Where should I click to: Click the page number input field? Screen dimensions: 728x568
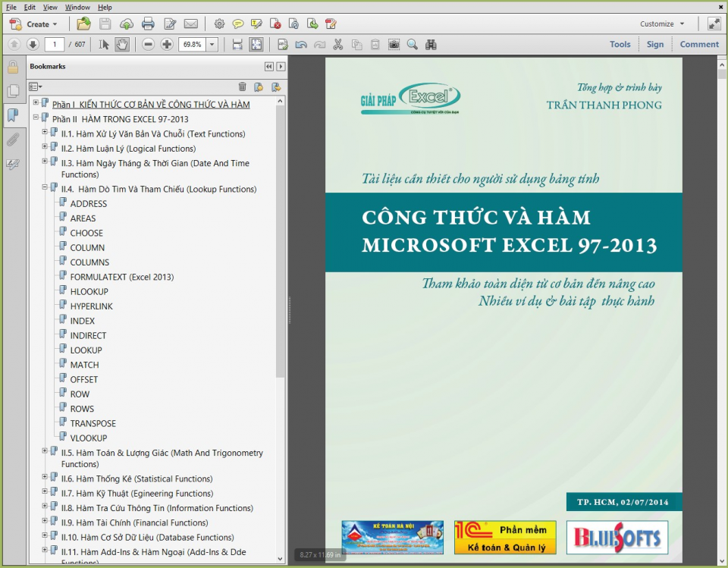tap(55, 44)
